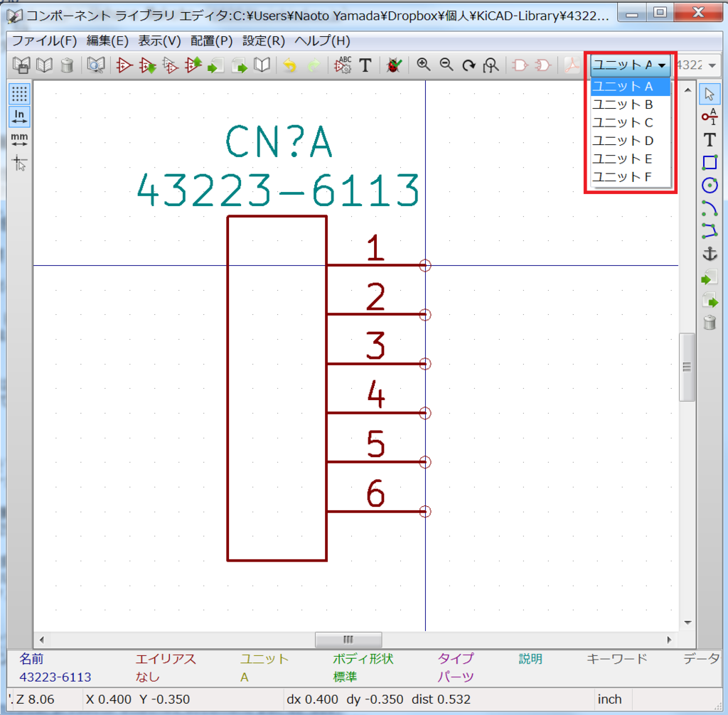Choose ユニット F from dropdown list
Viewport: 728px width, 715px height.
point(630,177)
